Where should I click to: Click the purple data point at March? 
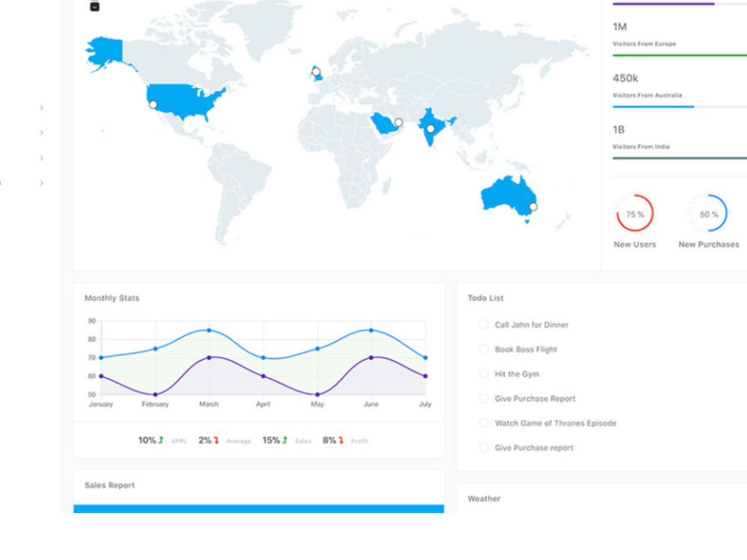pyautogui.click(x=209, y=358)
